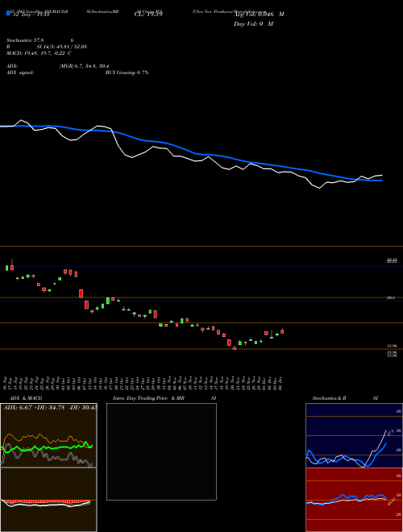
Task: Click the 'SI 14/3: 49.81 / 52.03' reading
Action: (62, 47)
